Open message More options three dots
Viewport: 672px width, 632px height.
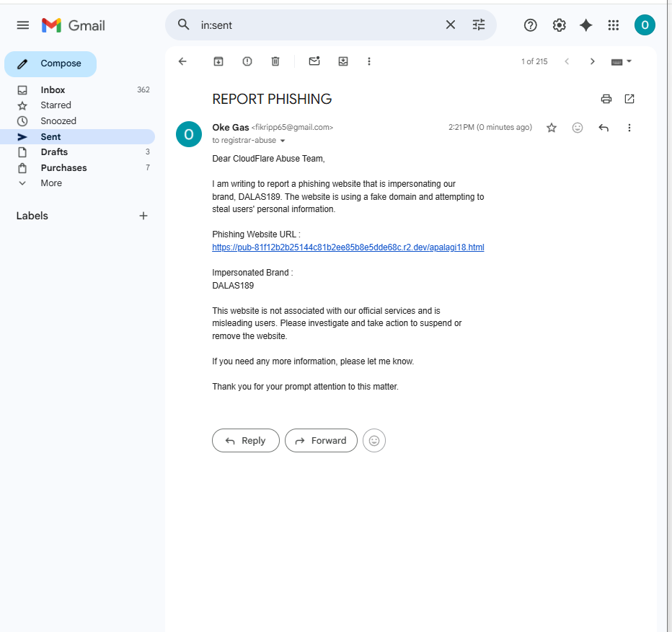pos(629,128)
